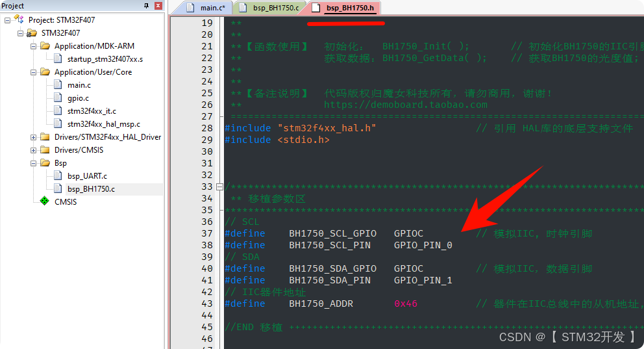Select gpio.c in project tree

[78, 98]
